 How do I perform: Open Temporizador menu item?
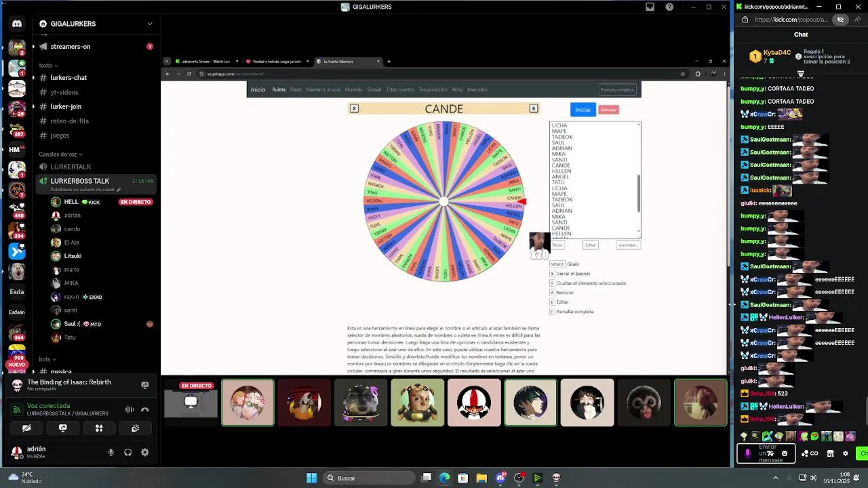(x=433, y=89)
